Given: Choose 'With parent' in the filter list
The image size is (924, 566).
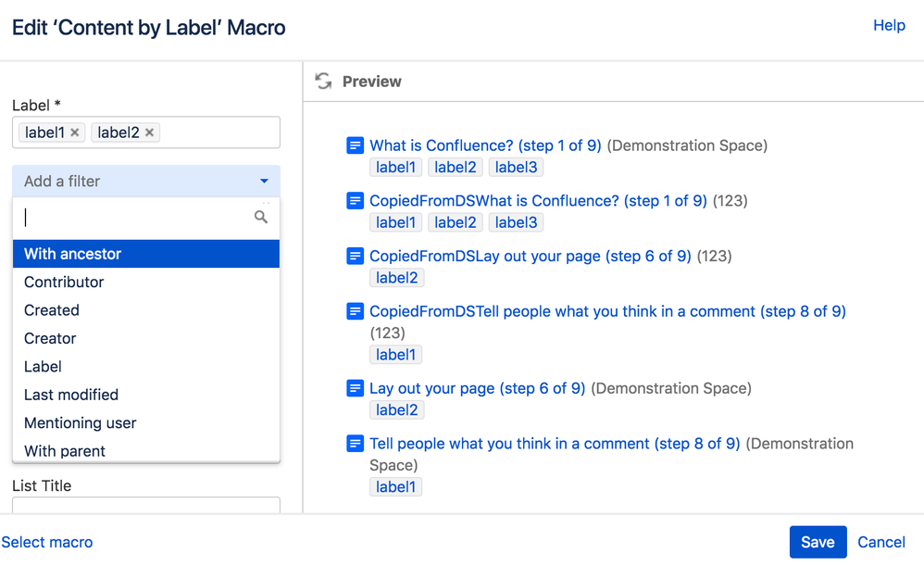Looking at the screenshot, I should click(65, 451).
